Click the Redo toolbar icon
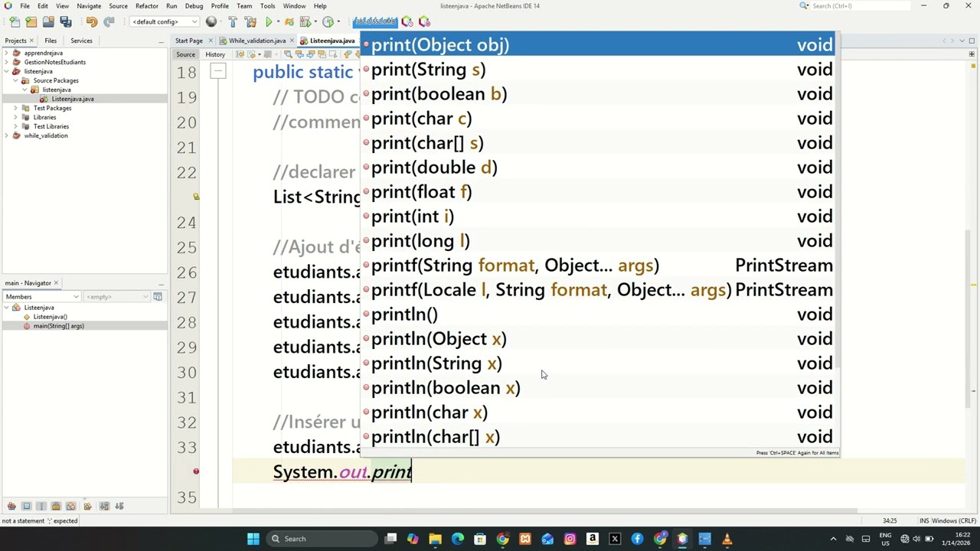This screenshot has height=551, width=980. point(109,21)
